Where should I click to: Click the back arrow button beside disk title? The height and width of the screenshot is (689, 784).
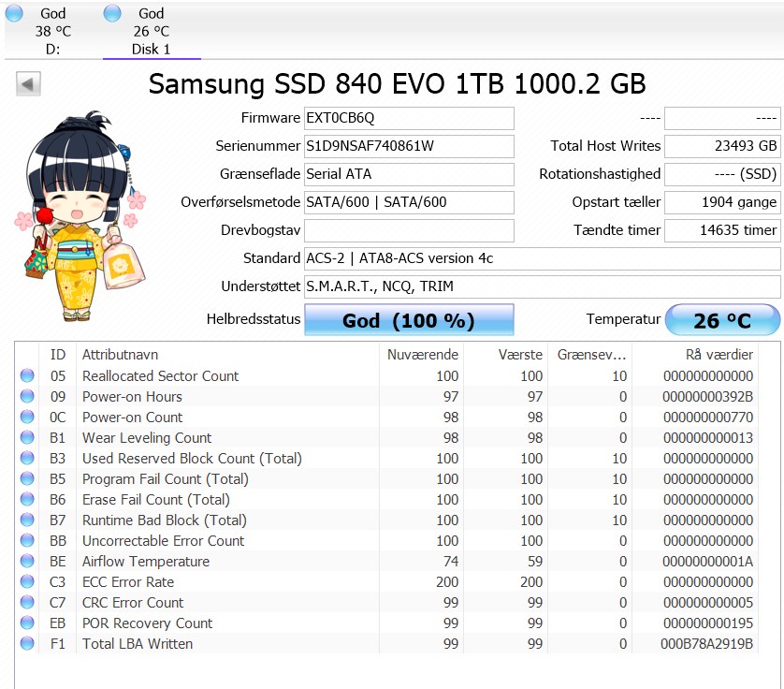pos(28,83)
